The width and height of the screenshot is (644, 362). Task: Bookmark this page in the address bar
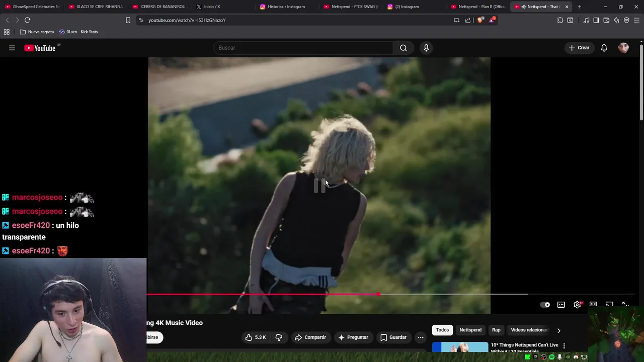[128, 20]
